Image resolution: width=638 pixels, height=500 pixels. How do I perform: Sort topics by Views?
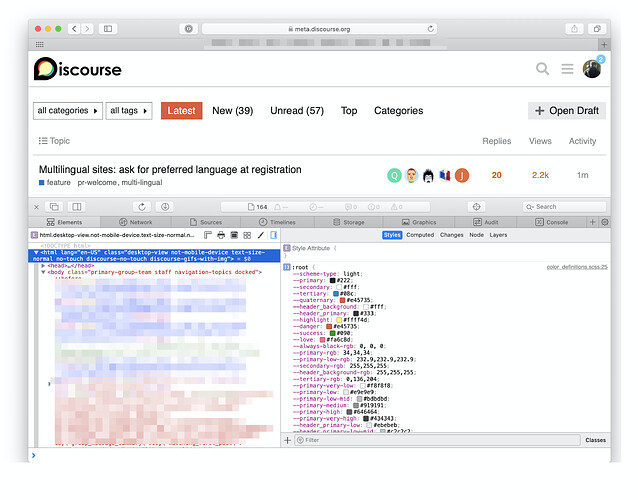pos(540,141)
